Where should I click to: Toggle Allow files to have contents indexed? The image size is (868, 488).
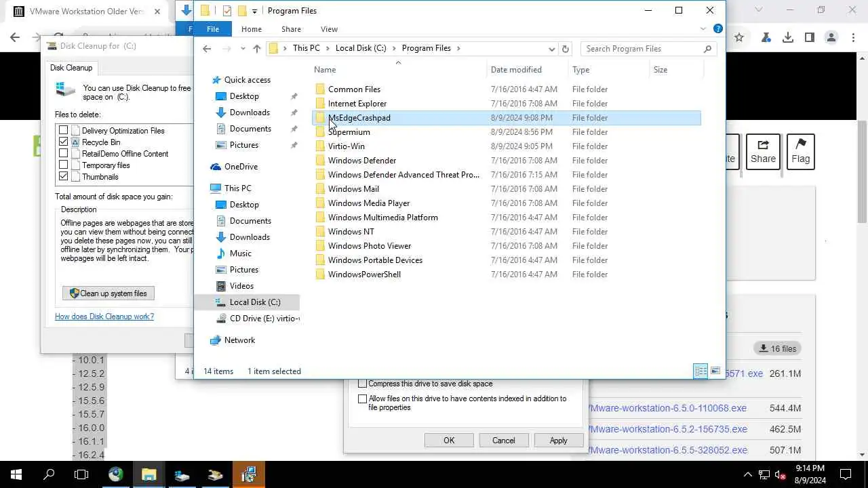[x=362, y=399]
